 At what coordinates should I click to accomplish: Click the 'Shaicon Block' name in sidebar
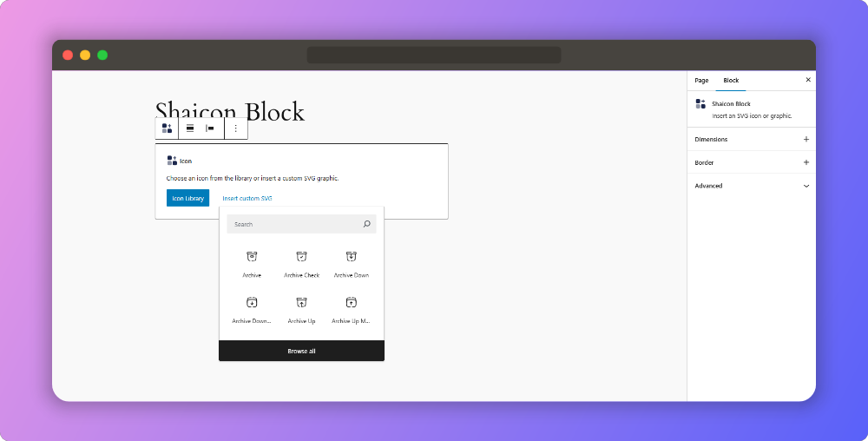731,104
